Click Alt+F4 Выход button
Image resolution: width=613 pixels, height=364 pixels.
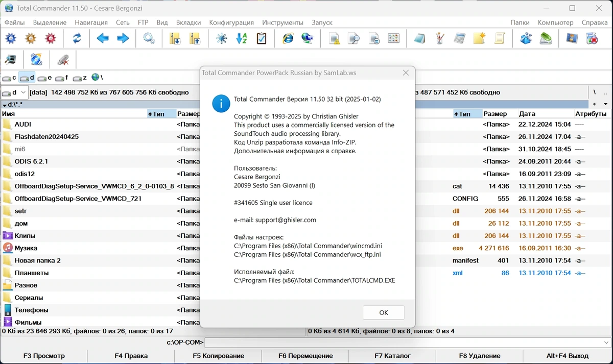[x=568, y=356]
